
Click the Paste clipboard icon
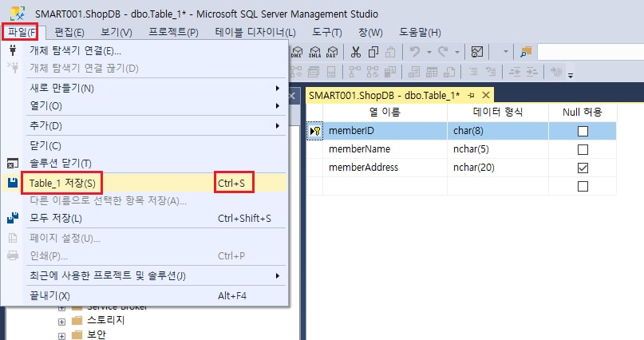390,52
